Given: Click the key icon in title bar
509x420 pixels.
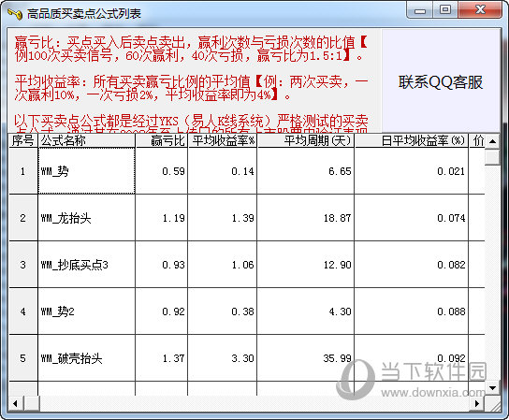Looking at the screenshot, I should coord(15,14).
